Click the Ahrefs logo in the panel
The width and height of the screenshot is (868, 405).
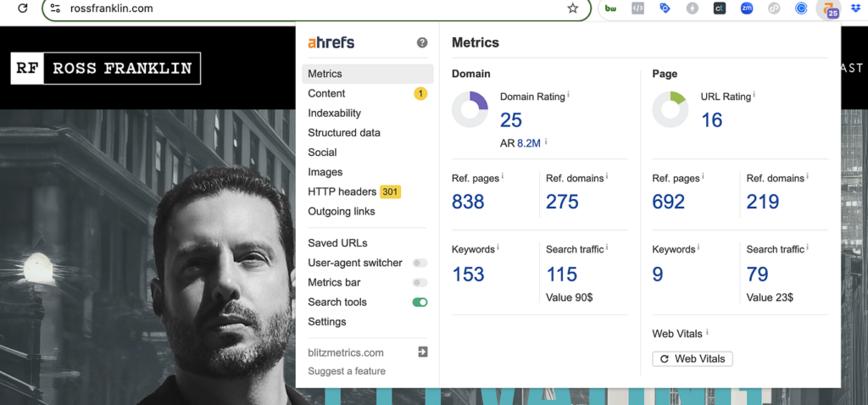click(331, 42)
